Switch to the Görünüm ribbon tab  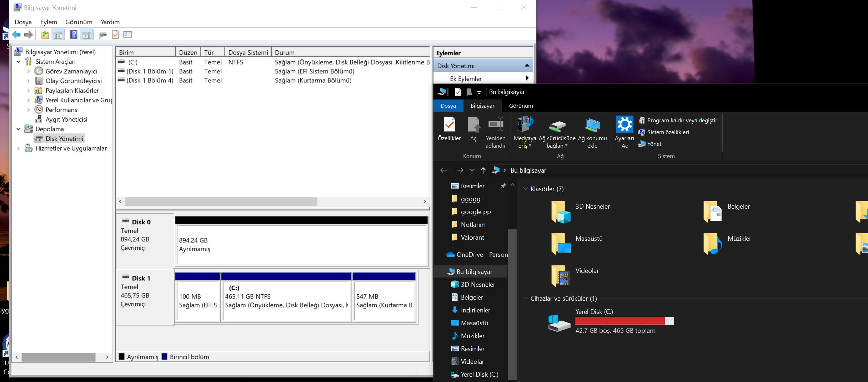click(521, 106)
